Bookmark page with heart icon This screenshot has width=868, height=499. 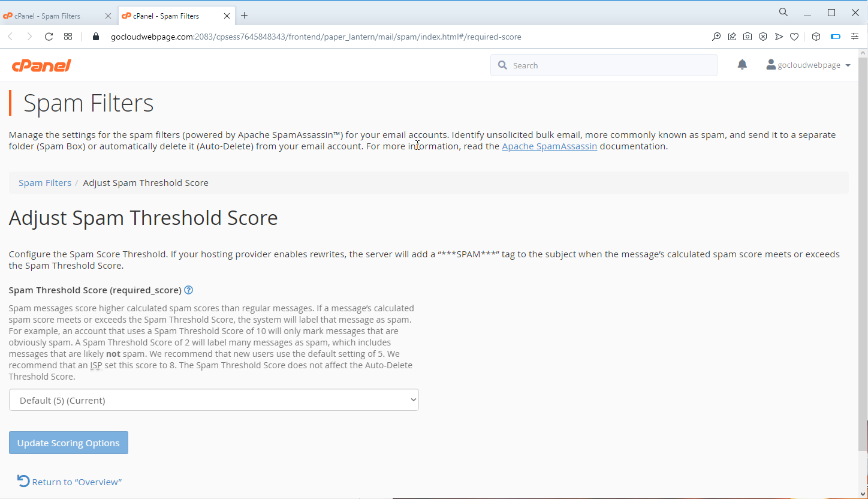pyautogui.click(x=794, y=37)
